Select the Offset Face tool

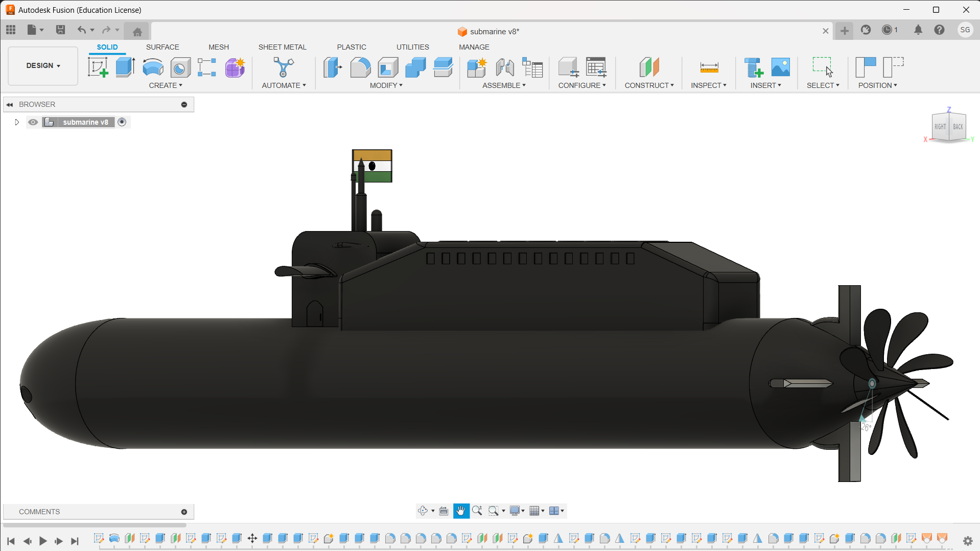(443, 67)
